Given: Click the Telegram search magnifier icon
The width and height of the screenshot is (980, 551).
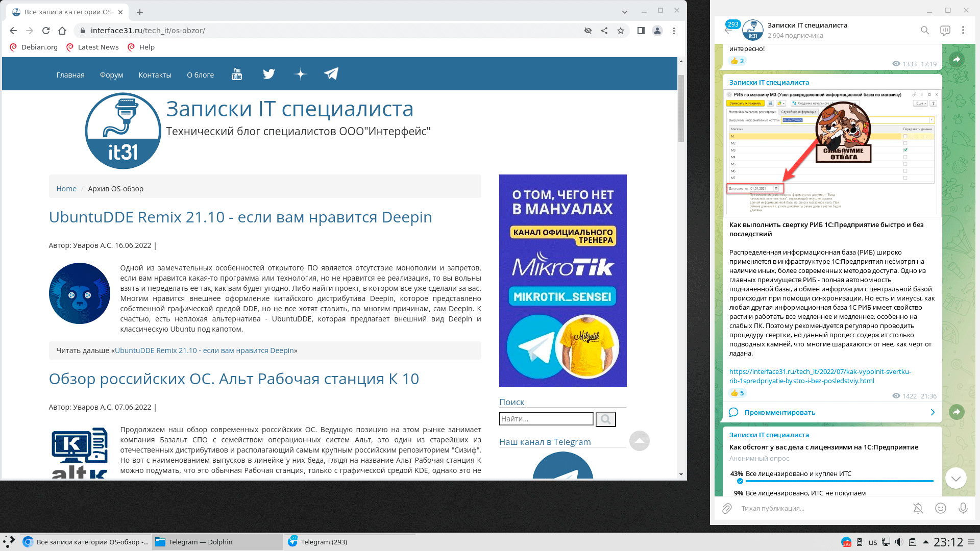Looking at the screenshot, I should tap(924, 31).
